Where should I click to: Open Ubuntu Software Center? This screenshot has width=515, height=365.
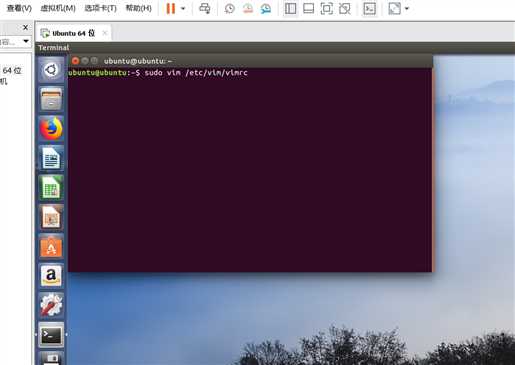point(51,246)
